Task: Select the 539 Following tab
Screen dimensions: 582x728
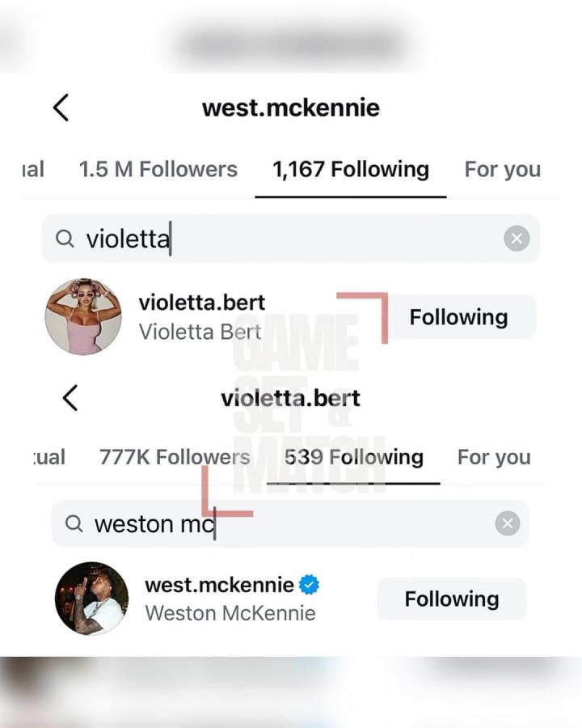Action: point(353,457)
